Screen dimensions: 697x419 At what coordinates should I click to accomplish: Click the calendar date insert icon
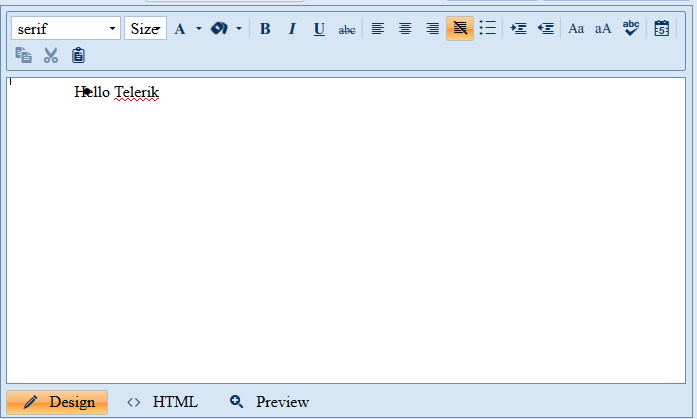(x=661, y=29)
